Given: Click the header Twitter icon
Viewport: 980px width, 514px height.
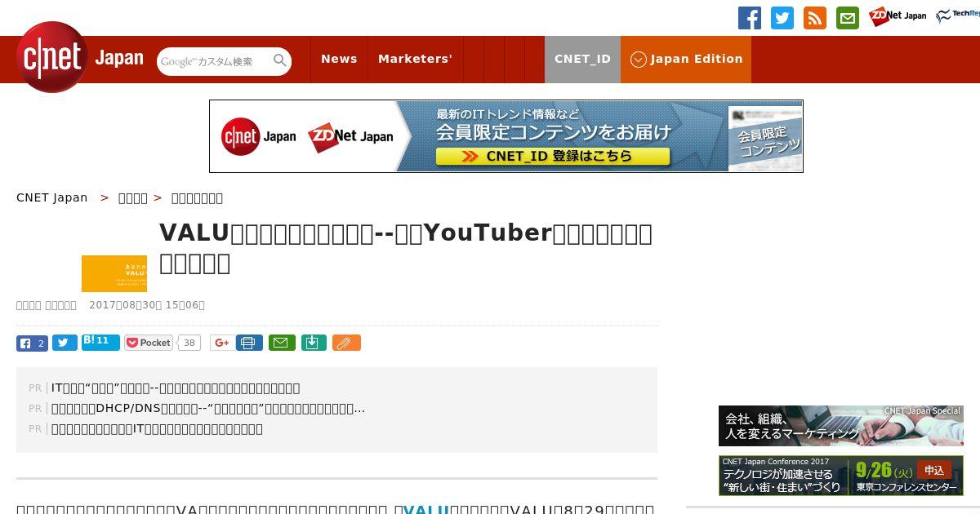Looking at the screenshot, I should click(x=782, y=18).
